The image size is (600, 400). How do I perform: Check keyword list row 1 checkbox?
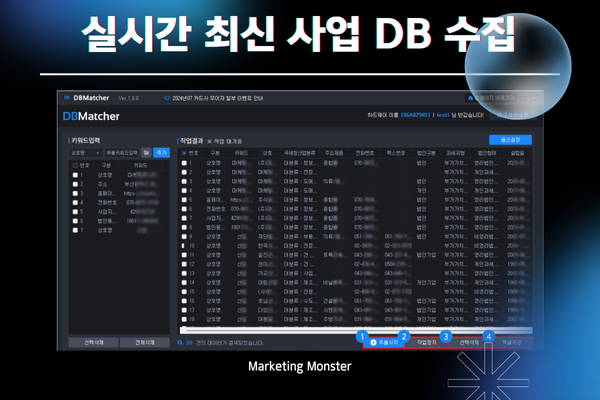tap(75, 175)
